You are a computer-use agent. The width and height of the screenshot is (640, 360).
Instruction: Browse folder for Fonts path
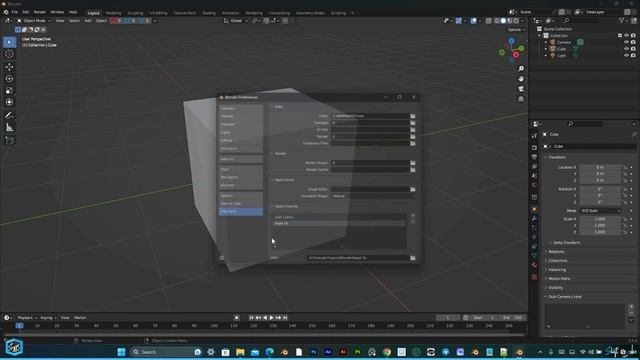413,116
